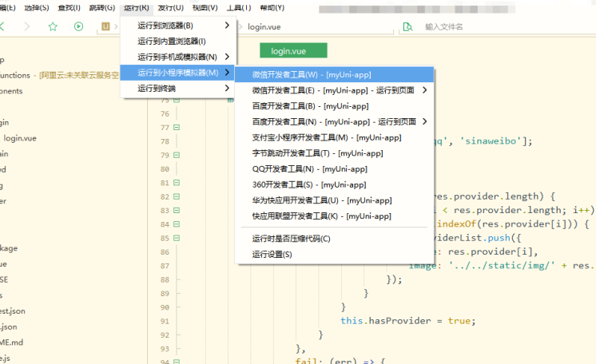Collapse the code fold marker at line 77
This screenshot has height=364, width=596.
176,128
